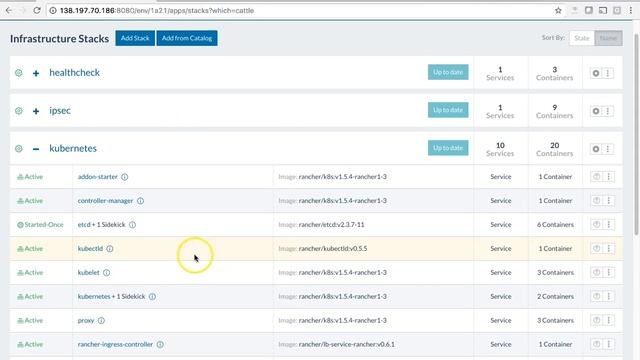Click image text rancher/kubectld:v0.5.5
Viewport: 640px width, 360px height.
point(333,249)
